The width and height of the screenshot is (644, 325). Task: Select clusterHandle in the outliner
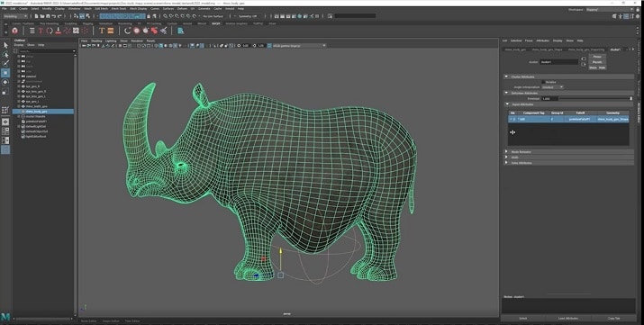[x=36, y=116]
